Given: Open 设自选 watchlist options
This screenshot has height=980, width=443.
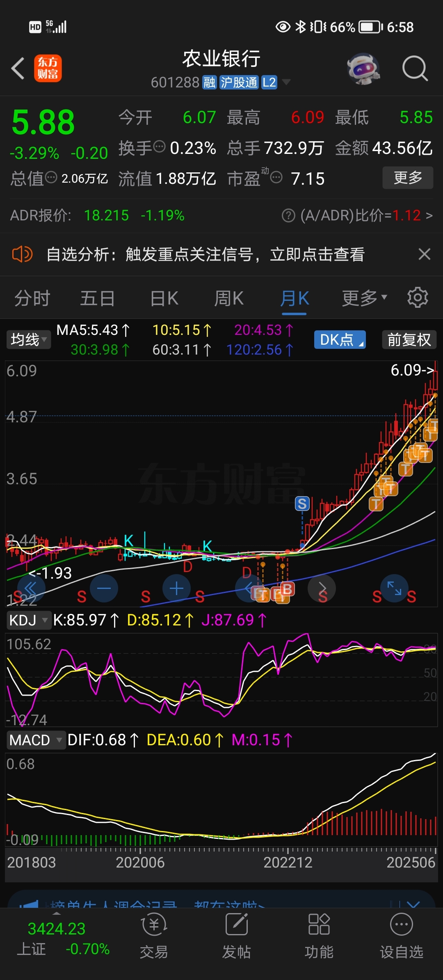Looking at the screenshot, I should 401,936.
